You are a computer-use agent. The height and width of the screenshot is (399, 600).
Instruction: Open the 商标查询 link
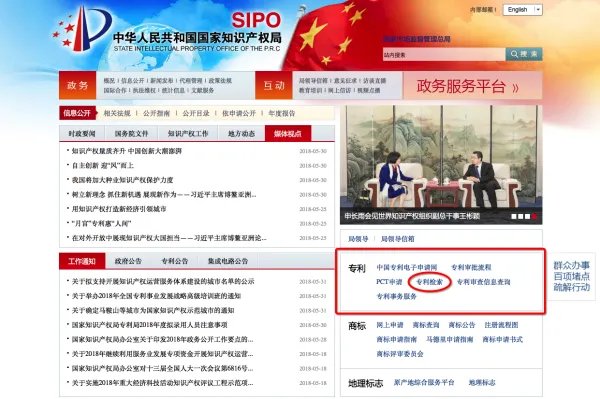pos(426,325)
